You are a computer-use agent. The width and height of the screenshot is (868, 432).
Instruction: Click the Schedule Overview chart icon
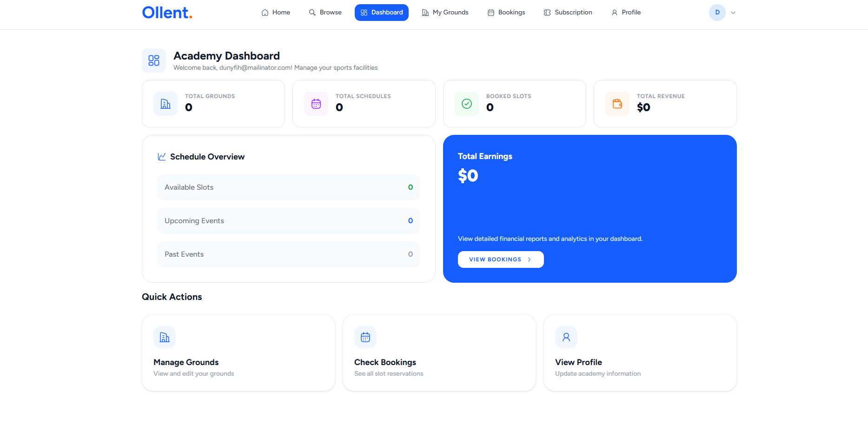click(x=162, y=157)
